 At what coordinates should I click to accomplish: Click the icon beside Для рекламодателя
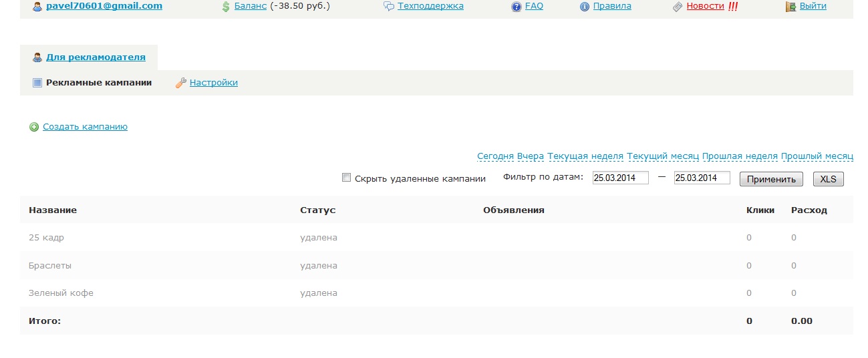(37, 57)
